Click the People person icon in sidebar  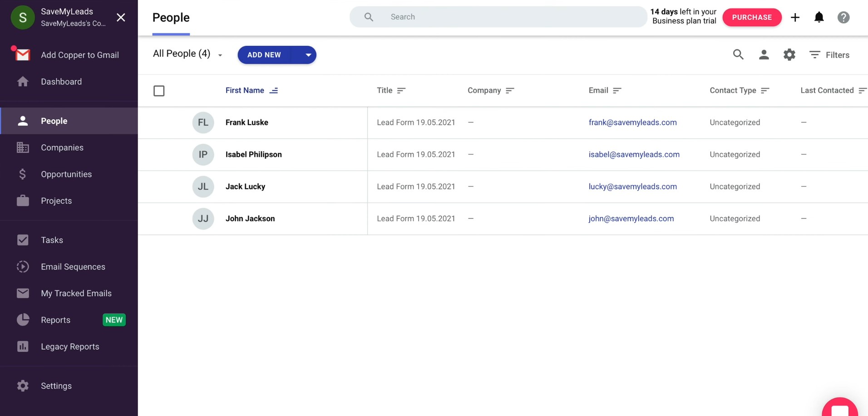point(23,121)
